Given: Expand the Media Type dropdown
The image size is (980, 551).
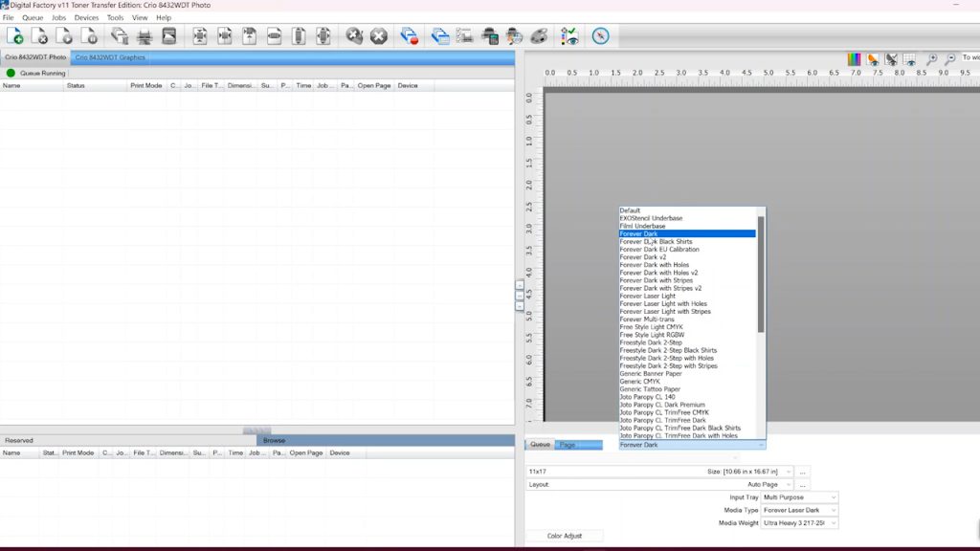Looking at the screenshot, I should pos(799,510).
